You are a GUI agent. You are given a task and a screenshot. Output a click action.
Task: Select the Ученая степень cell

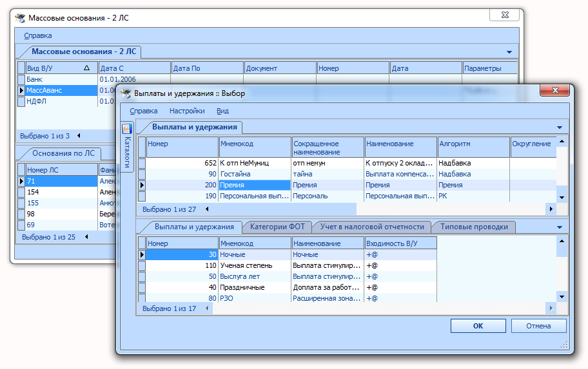coord(255,265)
